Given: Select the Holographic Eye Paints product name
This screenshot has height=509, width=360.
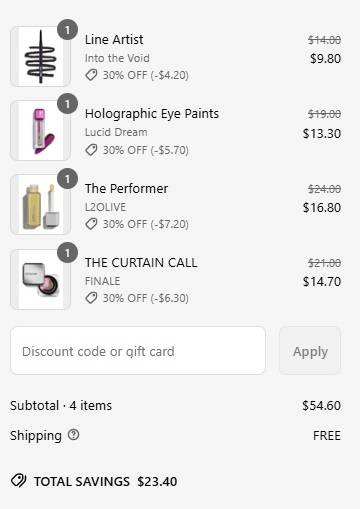Looking at the screenshot, I should tap(152, 114).
